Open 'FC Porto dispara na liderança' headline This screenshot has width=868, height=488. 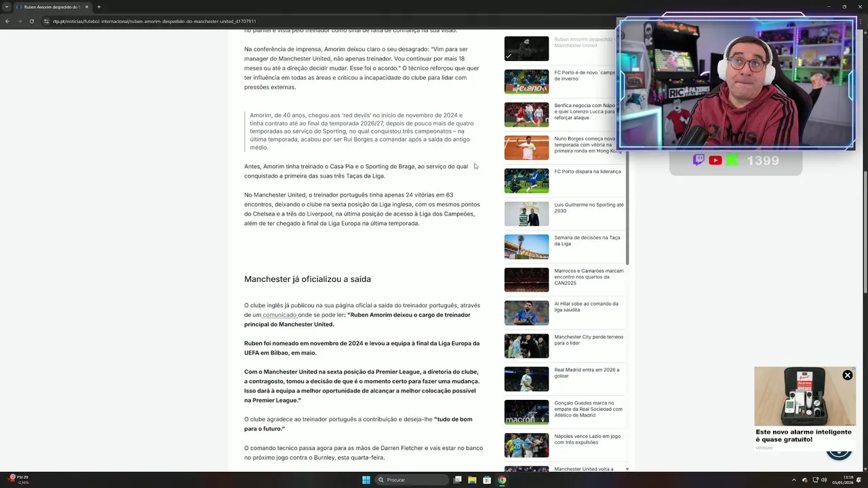pyautogui.click(x=587, y=172)
